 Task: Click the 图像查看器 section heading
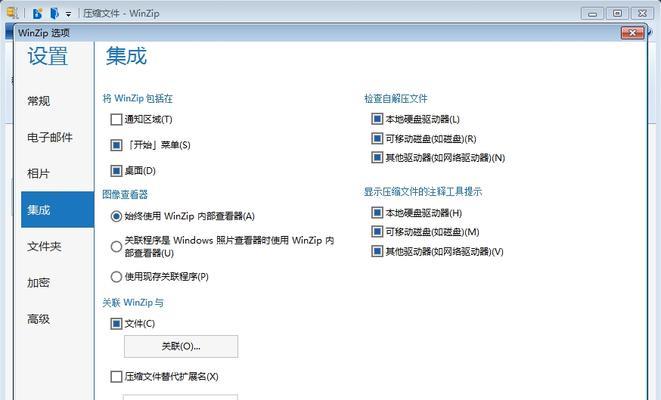[x=125, y=194]
